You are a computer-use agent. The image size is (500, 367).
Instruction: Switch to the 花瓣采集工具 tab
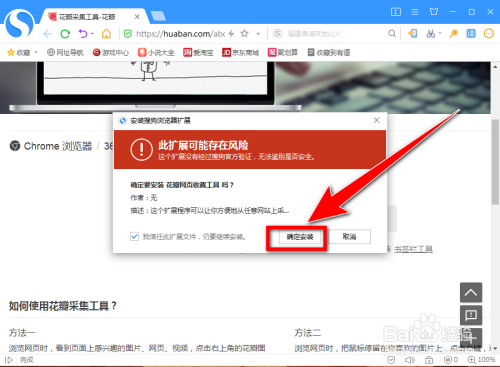point(94,16)
